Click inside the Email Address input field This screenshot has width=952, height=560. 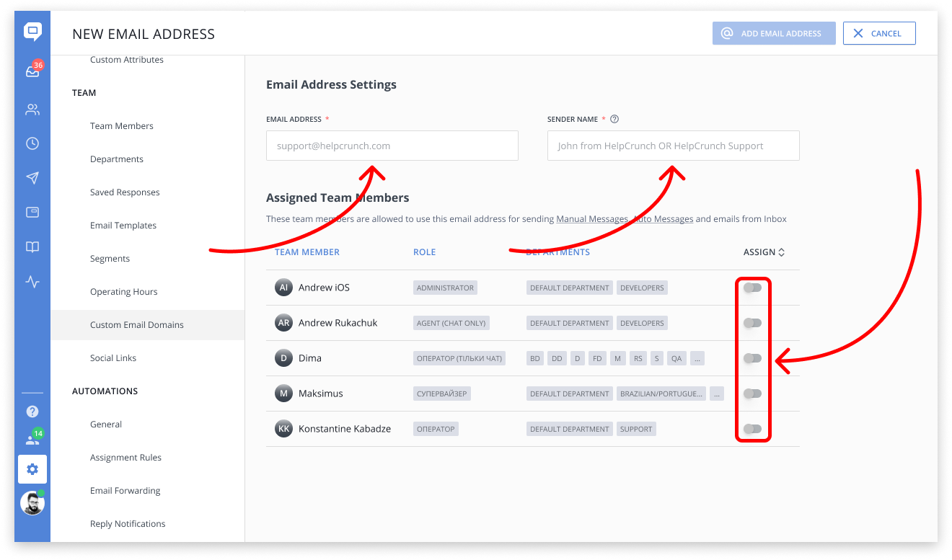pyautogui.click(x=392, y=145)
